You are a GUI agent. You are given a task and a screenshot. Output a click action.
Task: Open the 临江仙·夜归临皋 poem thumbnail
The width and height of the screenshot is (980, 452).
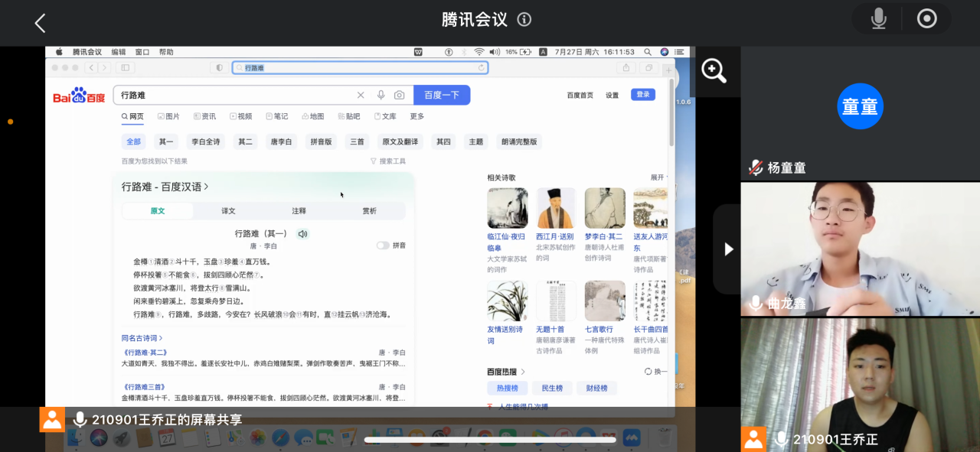[507, 209]
